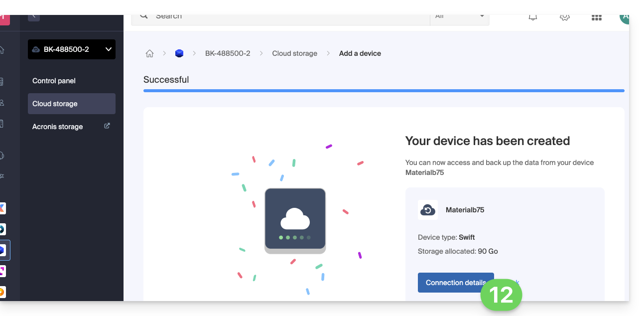Open the settings gear in header
The width and height of the screenshot is (644, 316).
click(564, 17)
